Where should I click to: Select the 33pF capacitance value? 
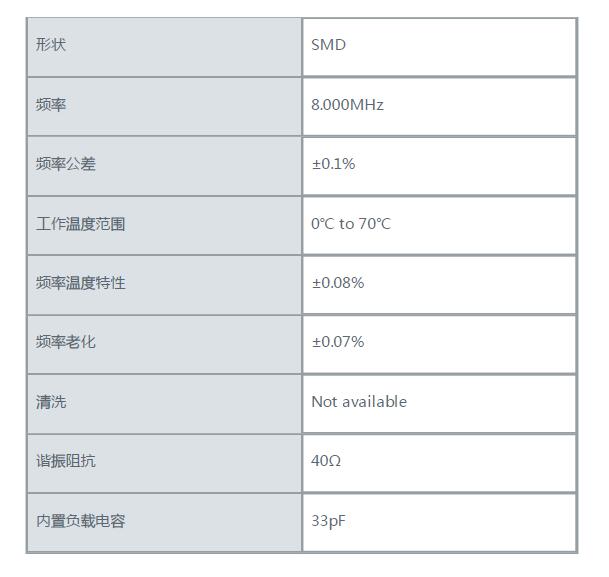click(328, 521)
